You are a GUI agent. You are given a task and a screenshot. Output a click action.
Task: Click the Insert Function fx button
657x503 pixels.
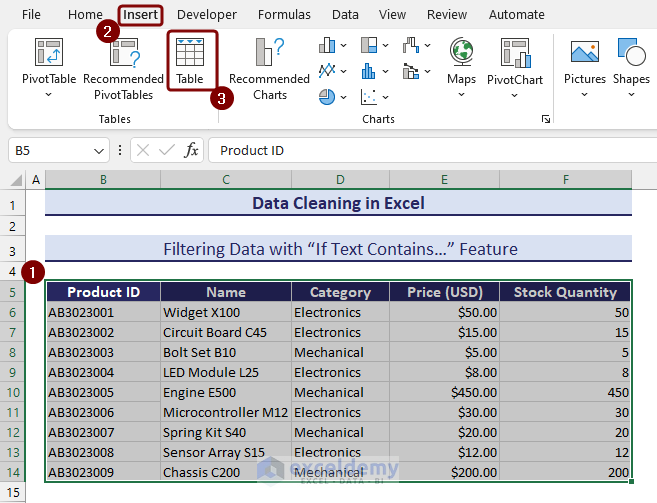tap(192, 150)
